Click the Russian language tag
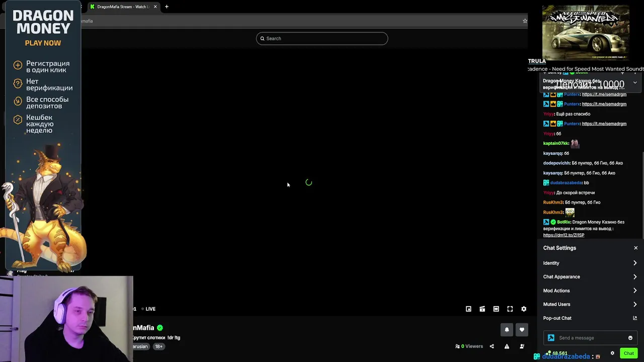 [x=140, y=346]
